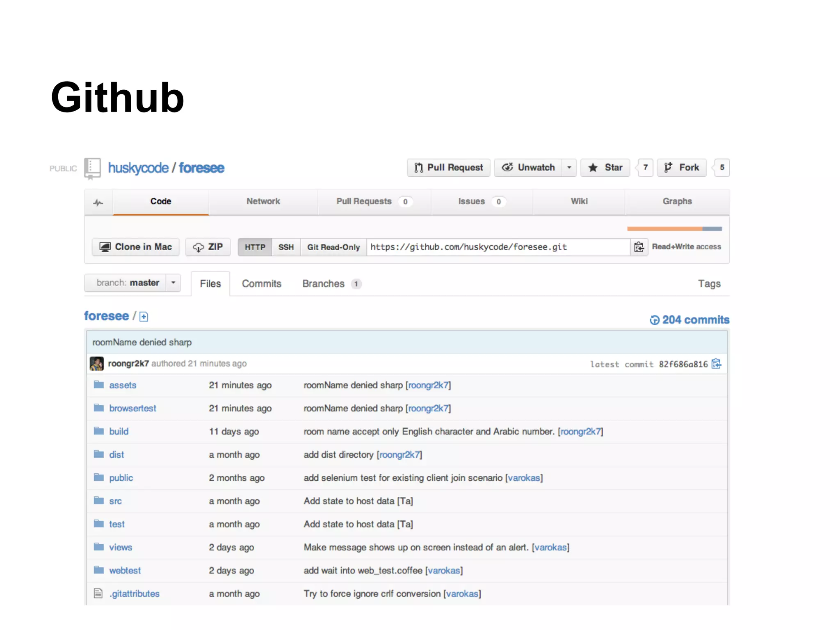Viewport: 840px width, 630px height.
Task: Open the pulse activity icon tab
Action: coord(98,202)
